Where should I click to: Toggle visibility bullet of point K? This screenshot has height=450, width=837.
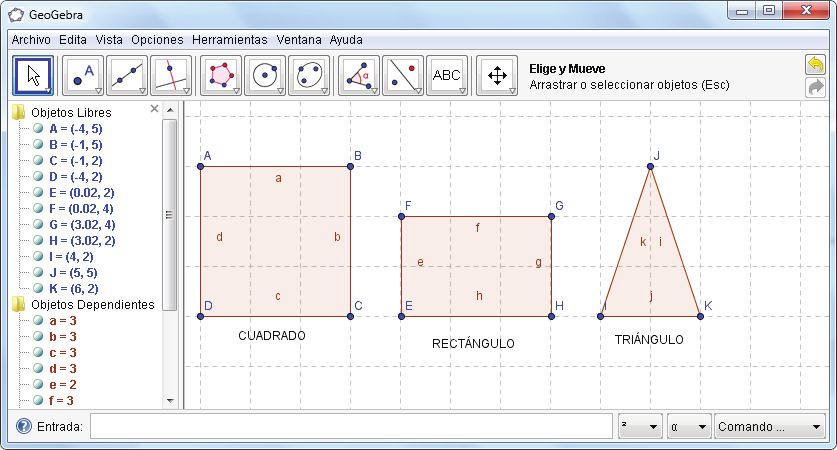(x=38, y=289)
